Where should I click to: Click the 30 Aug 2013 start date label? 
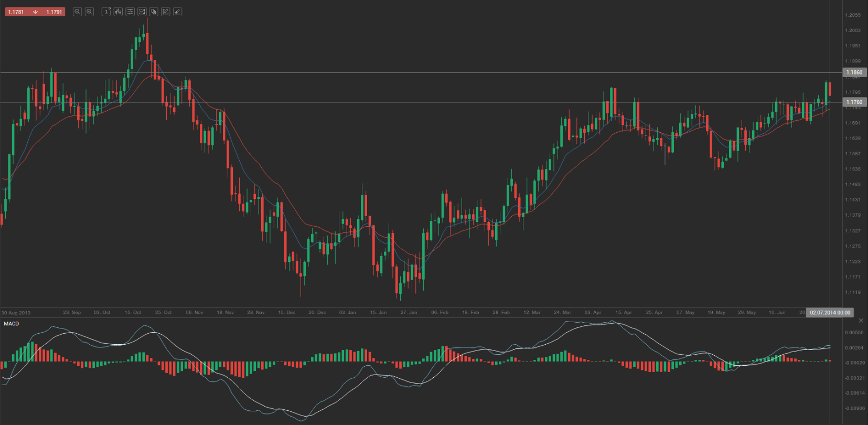[16, 313]
